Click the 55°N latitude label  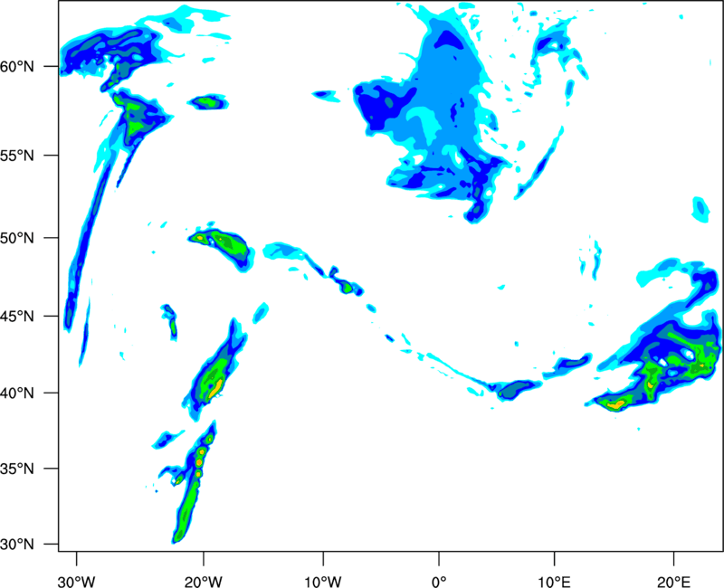pos(17,156)
